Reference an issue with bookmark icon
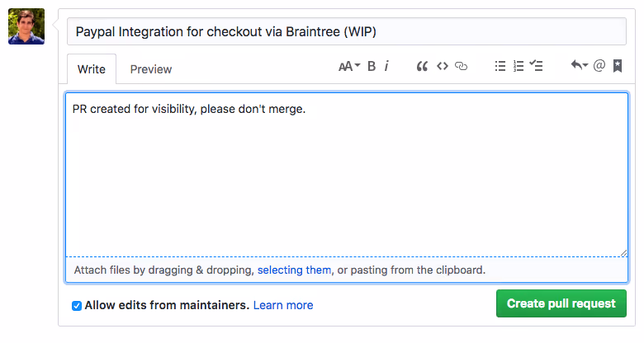Screen dimensions: 644x343 coord(618,66)
